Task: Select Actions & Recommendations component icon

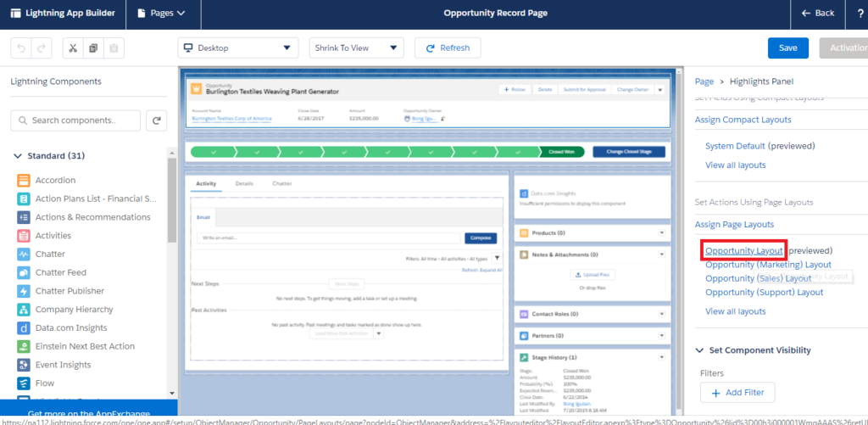Action: click(x=23, y=217)
